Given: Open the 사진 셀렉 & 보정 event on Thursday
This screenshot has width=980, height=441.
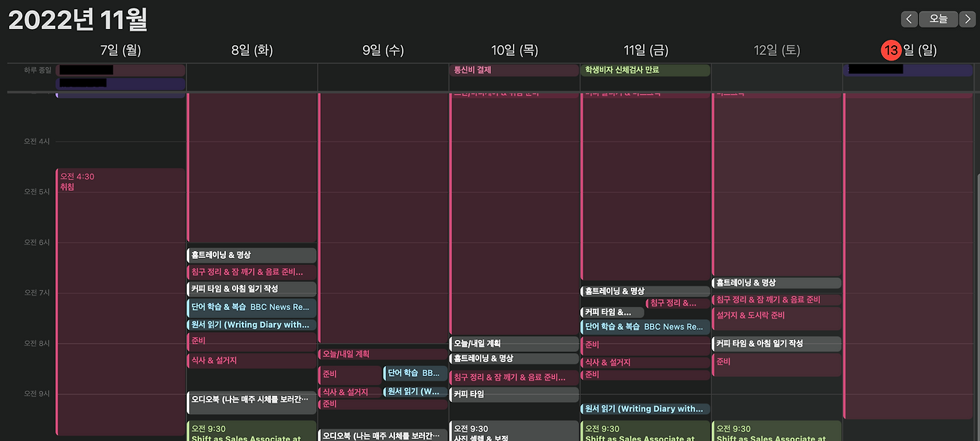Looking at the screenshot, I should point(514,433).
